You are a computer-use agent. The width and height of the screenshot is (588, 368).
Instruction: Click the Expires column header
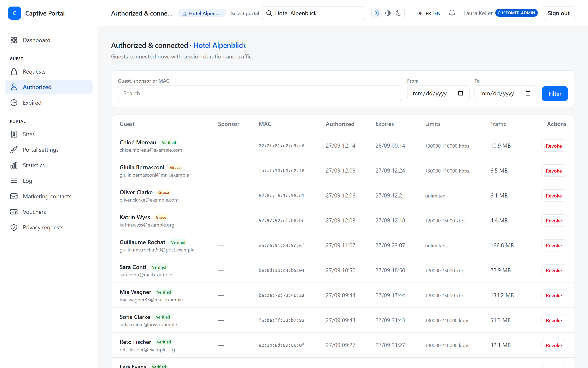coord(384,124)
